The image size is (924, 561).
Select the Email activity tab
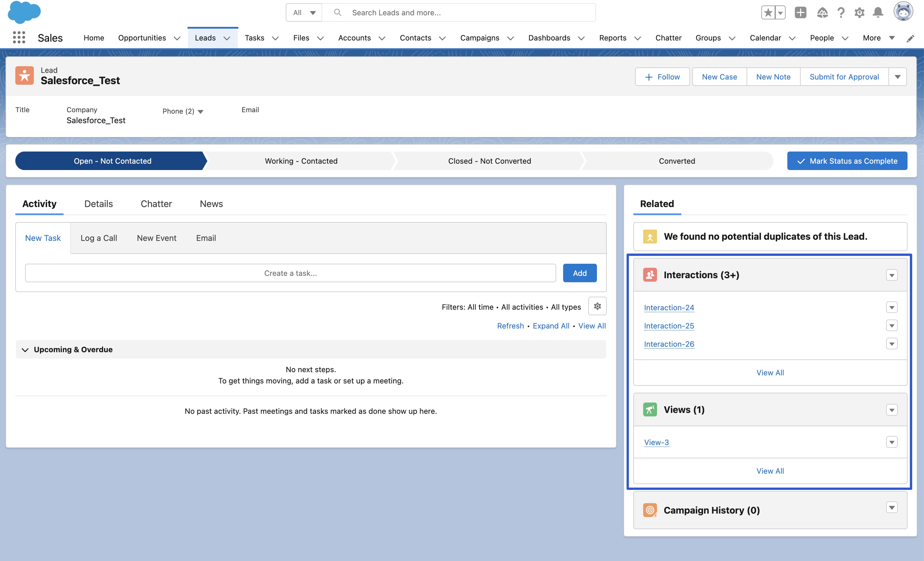[206, 238]
